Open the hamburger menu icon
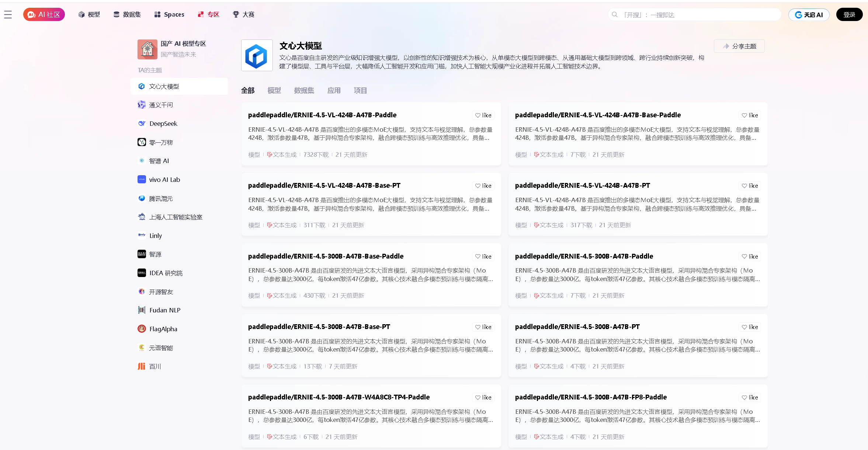The width and height of the screenshot is (868, 450). click(8, 14)
